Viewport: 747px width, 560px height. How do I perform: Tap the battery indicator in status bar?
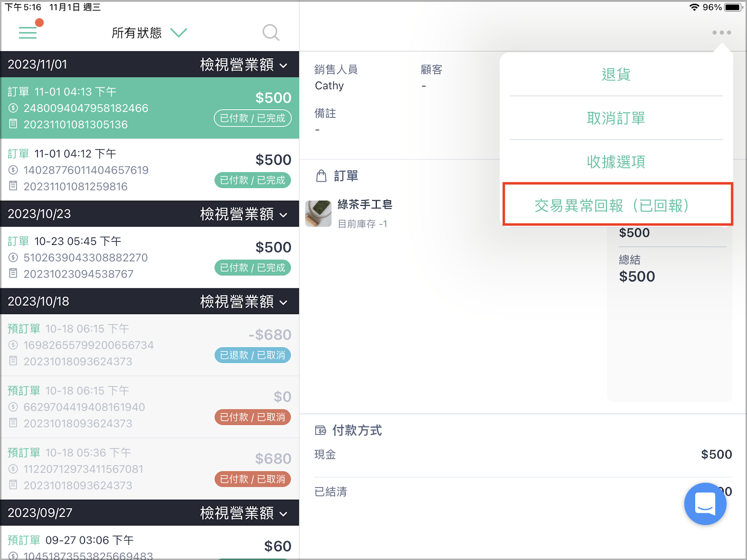pyautogui.click(x=733, y=7)
